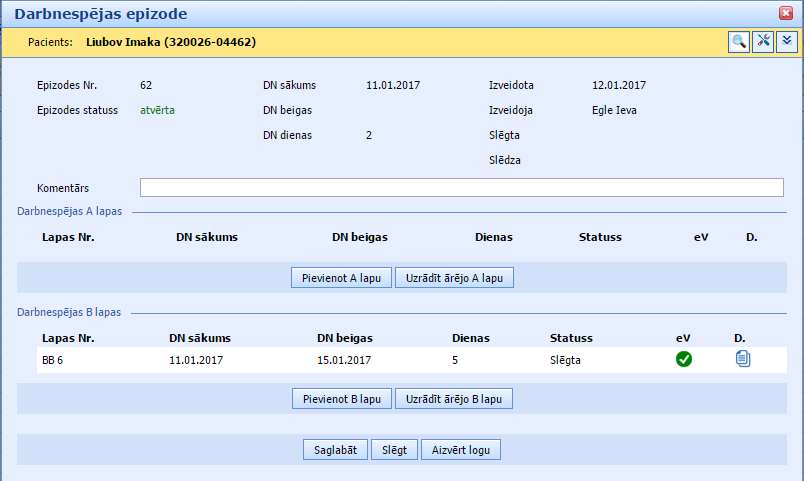Click the magnifier search icon in patient bar

738,42
